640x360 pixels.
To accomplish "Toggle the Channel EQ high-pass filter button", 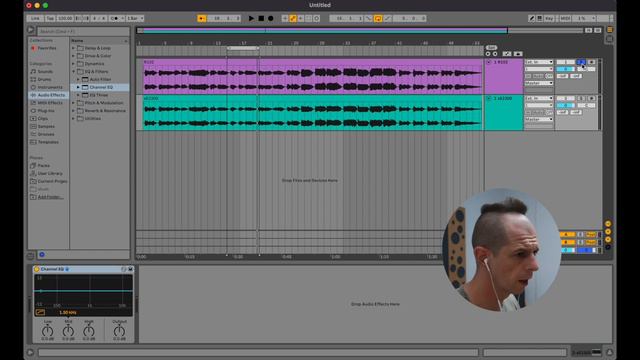I will [x=40, y=313].
